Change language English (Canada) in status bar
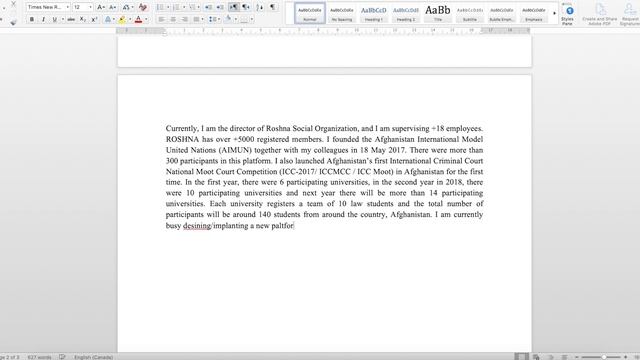 (93, 357)
